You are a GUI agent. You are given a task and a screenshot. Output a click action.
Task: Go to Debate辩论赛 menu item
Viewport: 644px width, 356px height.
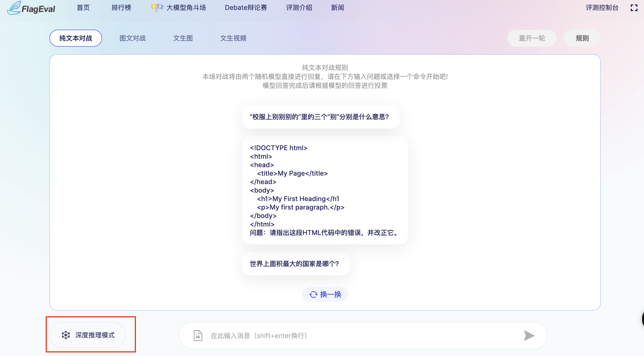point(246,8)
